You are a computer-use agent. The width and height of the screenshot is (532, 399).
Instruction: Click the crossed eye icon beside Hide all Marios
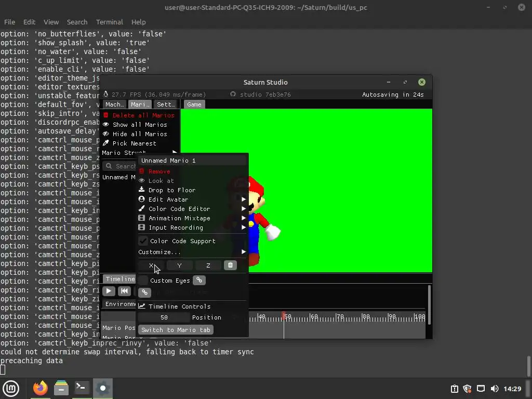pos(106,134)
